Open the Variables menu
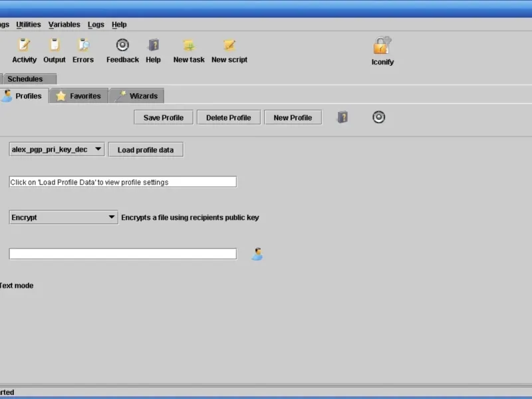 64,25
